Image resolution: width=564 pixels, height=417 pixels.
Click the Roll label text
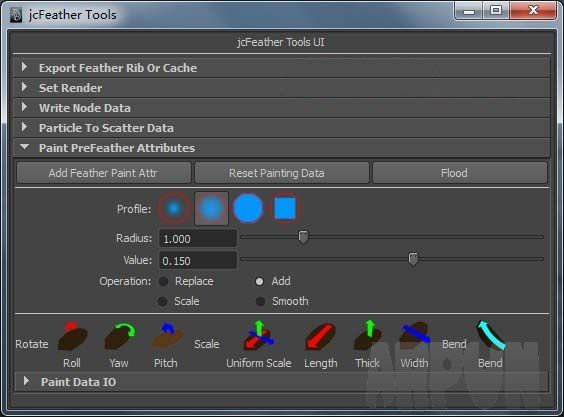point(72,363)
